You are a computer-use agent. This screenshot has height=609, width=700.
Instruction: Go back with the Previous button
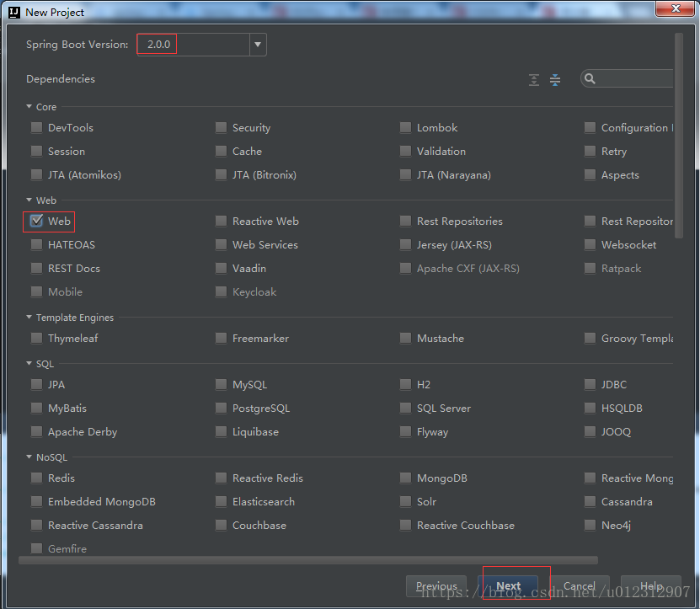436,585
